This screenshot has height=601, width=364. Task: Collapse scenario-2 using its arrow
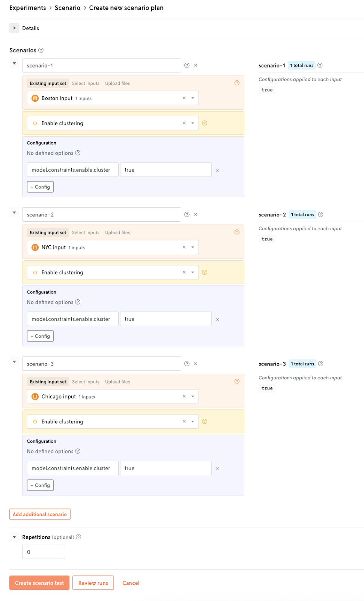click(14, 213)
